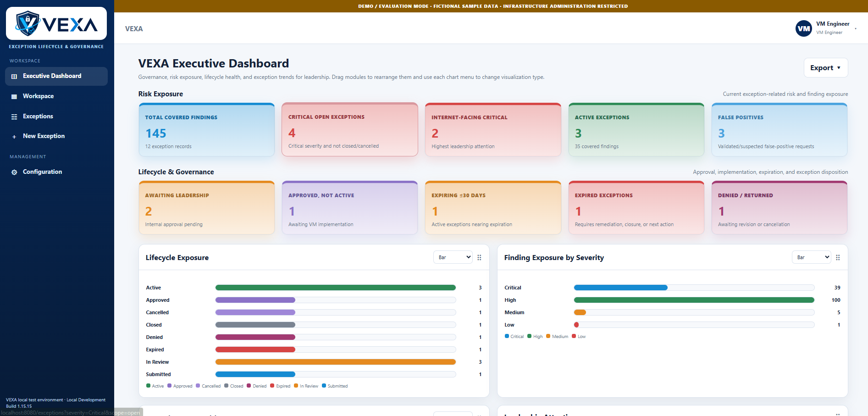868x416 pixels.
Task: Click the demo mode banner text
Action: click(x=493, y=6)
